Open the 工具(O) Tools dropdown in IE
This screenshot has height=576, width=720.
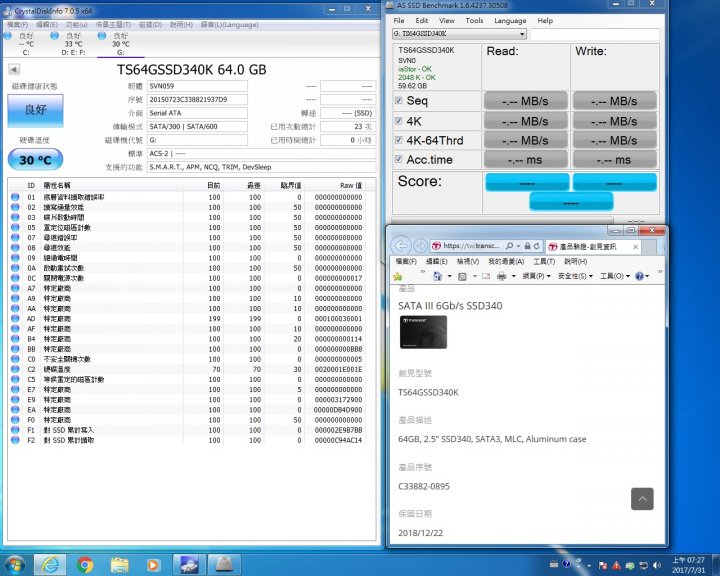[x=614, y=276]
